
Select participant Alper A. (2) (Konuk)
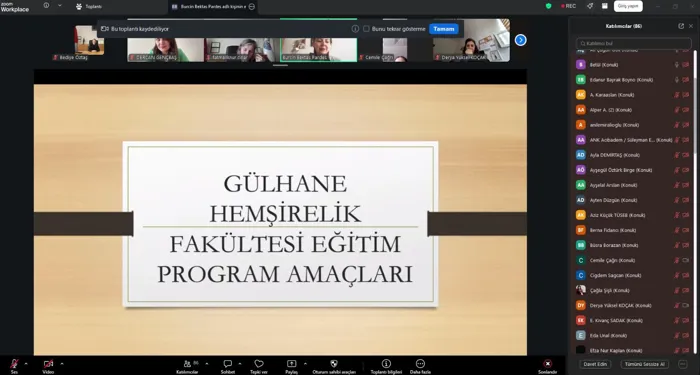(633, 110)
